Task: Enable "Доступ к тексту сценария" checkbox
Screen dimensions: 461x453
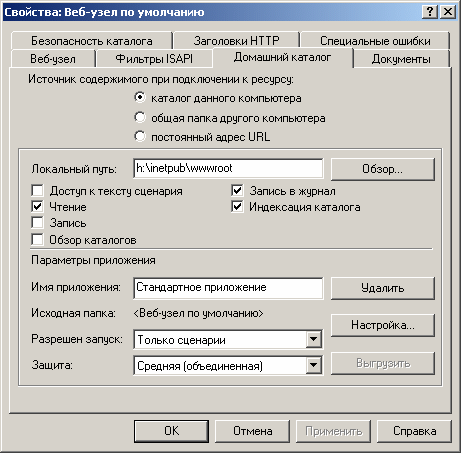Action: point(37,191)
